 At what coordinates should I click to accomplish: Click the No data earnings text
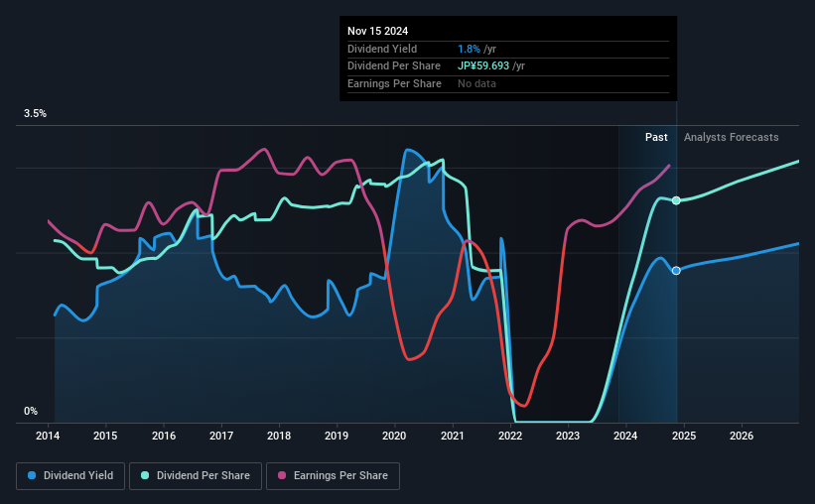(476, 83)
